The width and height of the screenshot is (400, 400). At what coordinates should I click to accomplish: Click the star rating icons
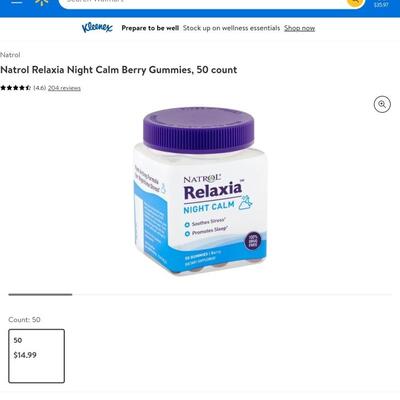coord(15,88)
